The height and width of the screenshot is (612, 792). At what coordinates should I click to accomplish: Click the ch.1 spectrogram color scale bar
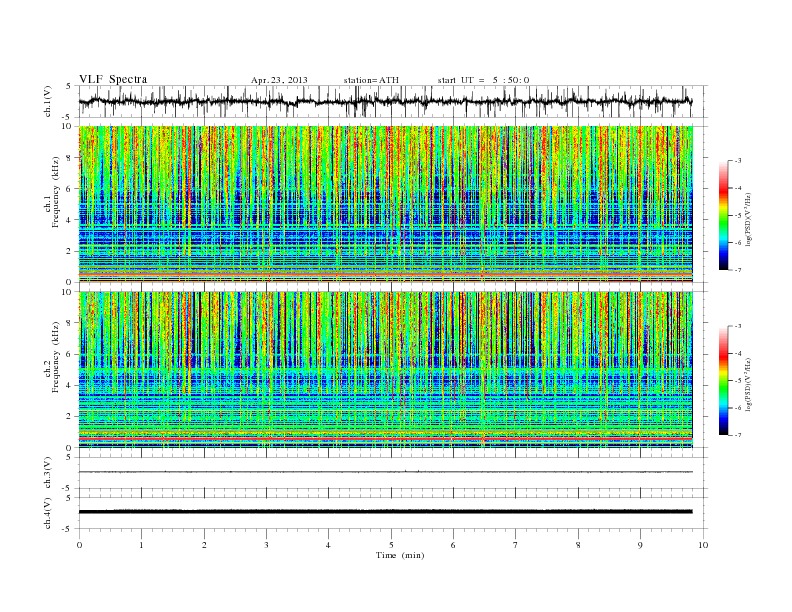724,215
